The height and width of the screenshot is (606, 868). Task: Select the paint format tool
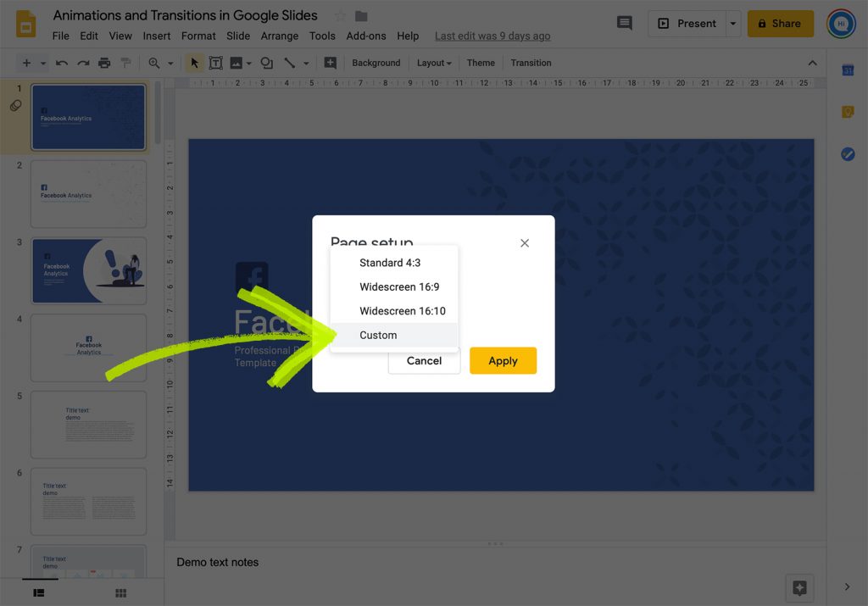click(126, 63)
